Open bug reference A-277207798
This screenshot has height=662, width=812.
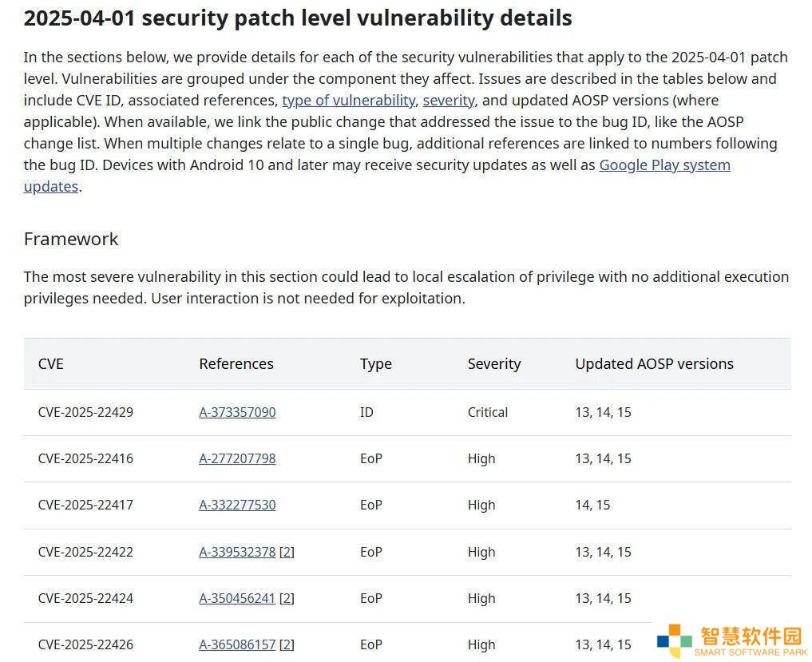(x=237, y=459)
